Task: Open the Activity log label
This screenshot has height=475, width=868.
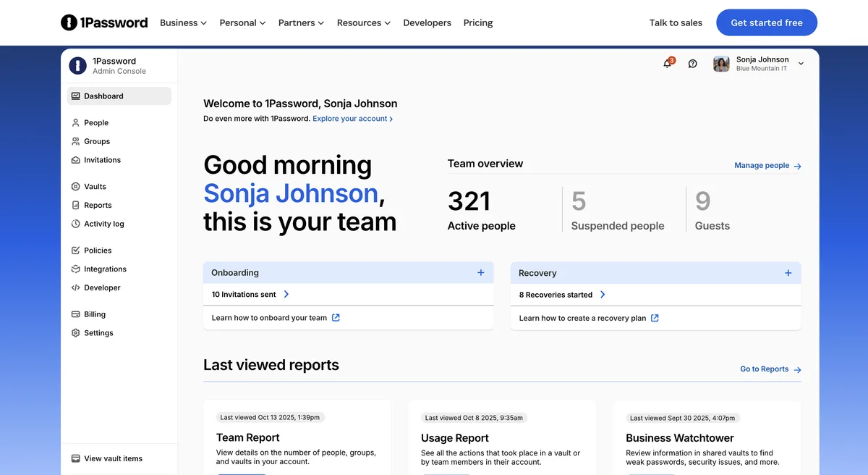Action: [104, 224]
